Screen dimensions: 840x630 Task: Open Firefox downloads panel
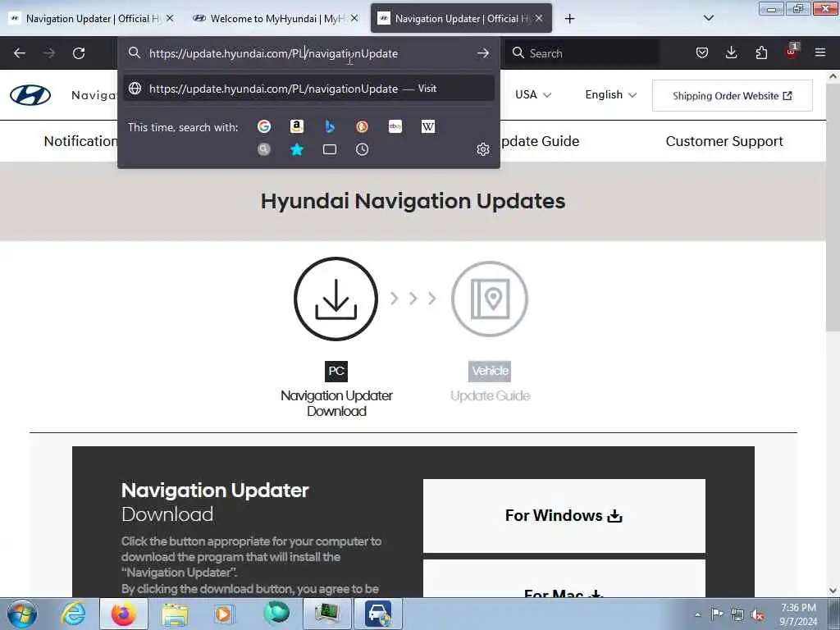point(731,52)
